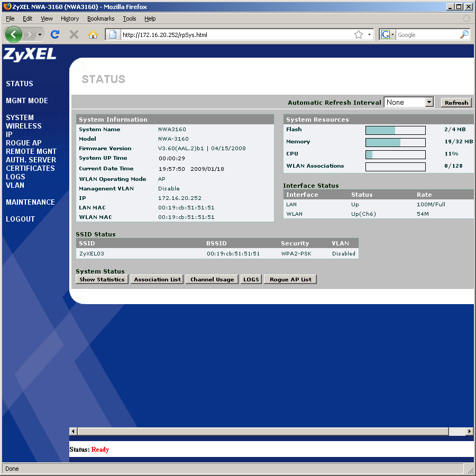Click the Flash usage progress bar
Image resolution: width=476 pixels, height=476 pixels.
pos(395,130)
